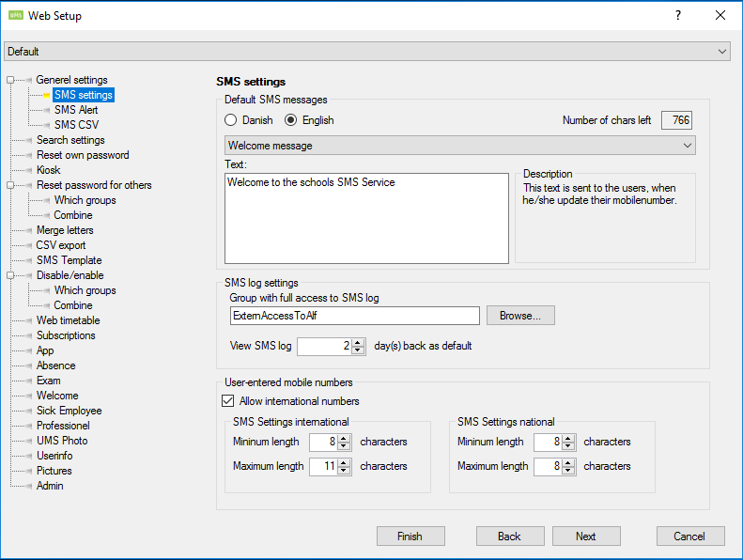
Task: Increase international maximum length value
Action: [x=344, y=462]
